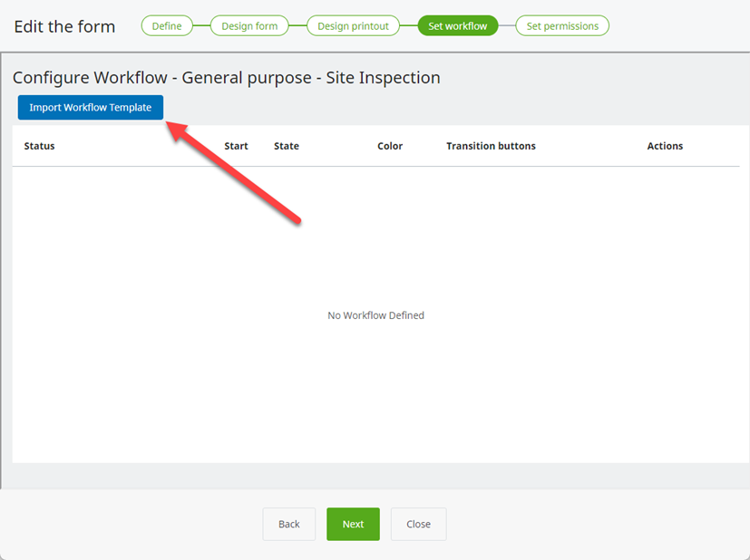The image size is (750, 560).
Task: Close the form editor with Close button
Action: click(x=418, y=524)
